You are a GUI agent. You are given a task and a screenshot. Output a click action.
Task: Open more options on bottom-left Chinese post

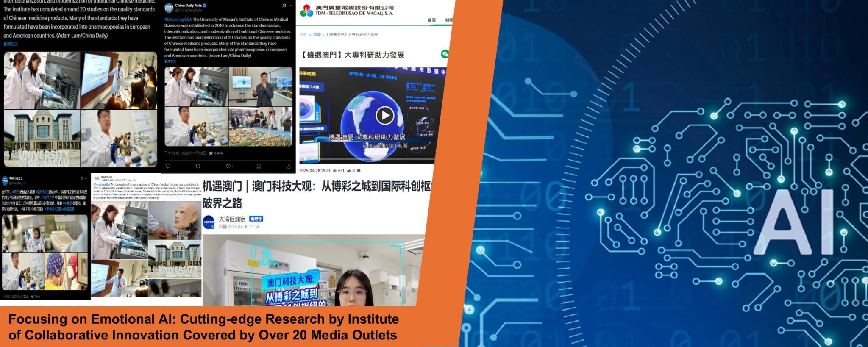[86, 179]
